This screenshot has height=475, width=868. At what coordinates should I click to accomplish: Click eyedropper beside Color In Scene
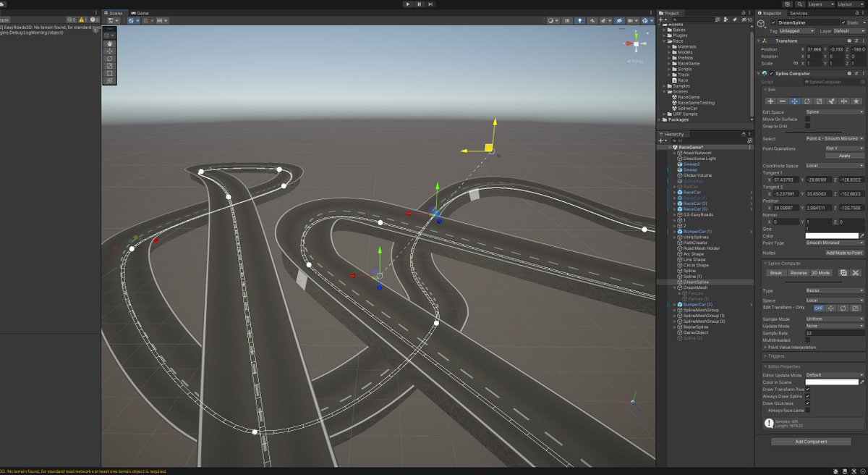(861, 382)
